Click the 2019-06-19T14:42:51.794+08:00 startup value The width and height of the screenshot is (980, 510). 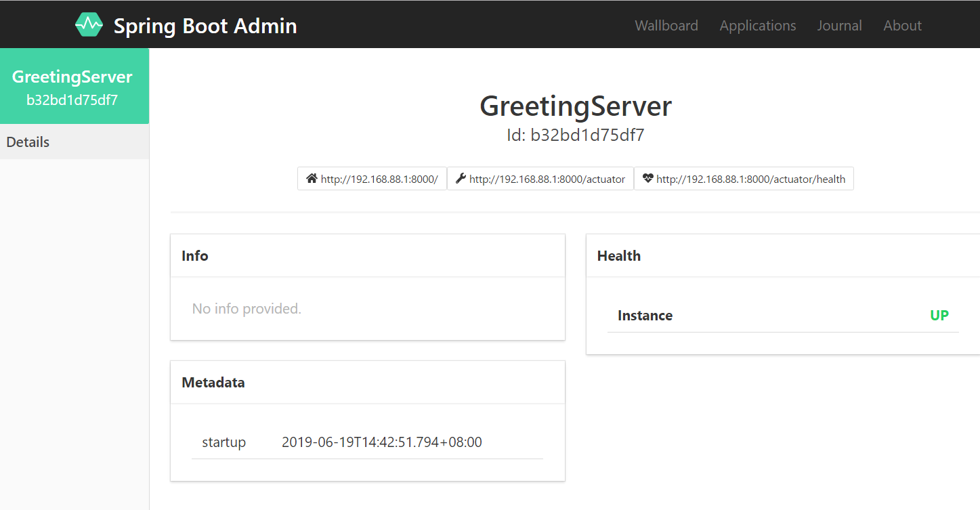pyautogui.click(x=382, y=442)
